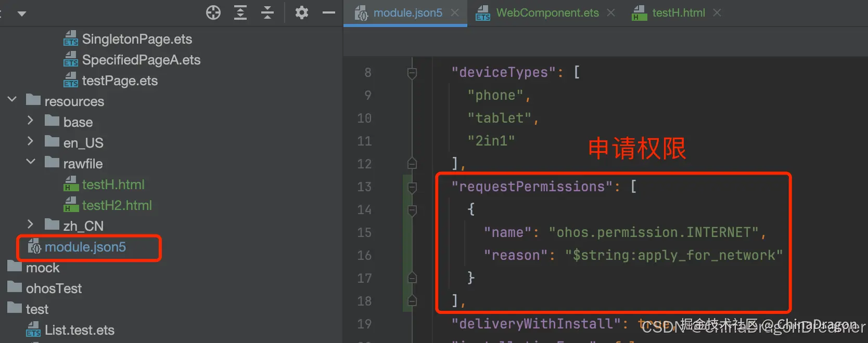Screen dimensions: 868x343
Task: Select the test folder
Action: pos(37,309)
